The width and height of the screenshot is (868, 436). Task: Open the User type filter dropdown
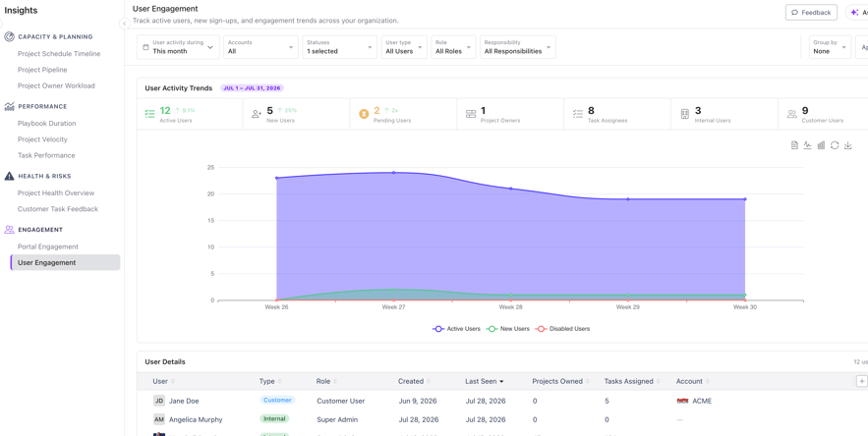tap(404, 47)
